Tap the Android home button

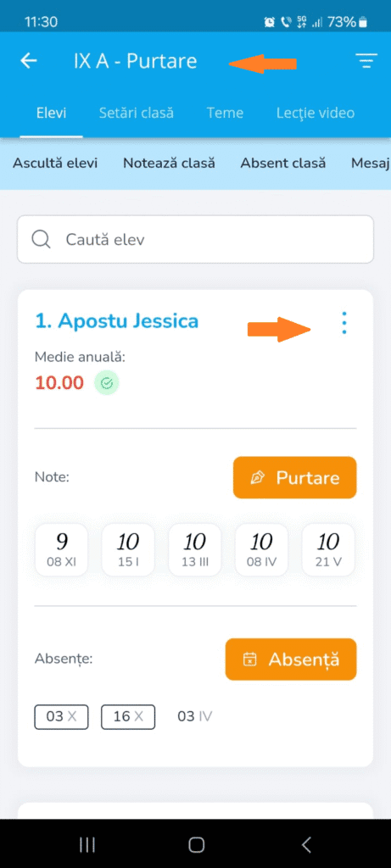[196, 844]
